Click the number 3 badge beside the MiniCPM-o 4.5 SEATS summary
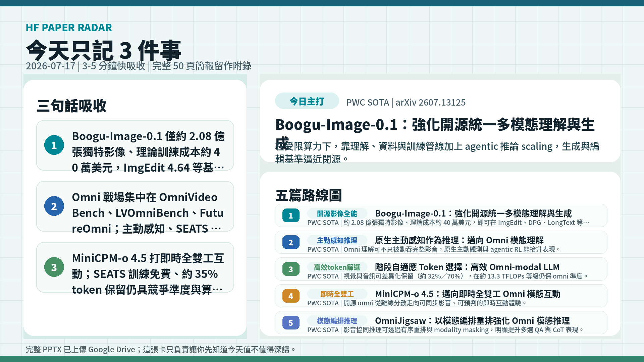The image size is (644, 362). (x=54, y=267)
